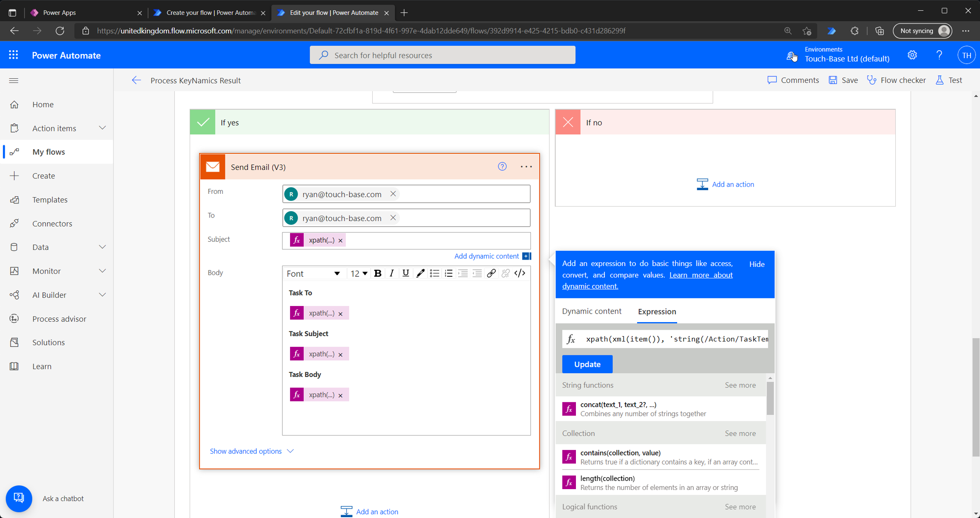Open the font size 12 dropdown
The height and width of the screenshot is (518, 980).
coord(359,273)
